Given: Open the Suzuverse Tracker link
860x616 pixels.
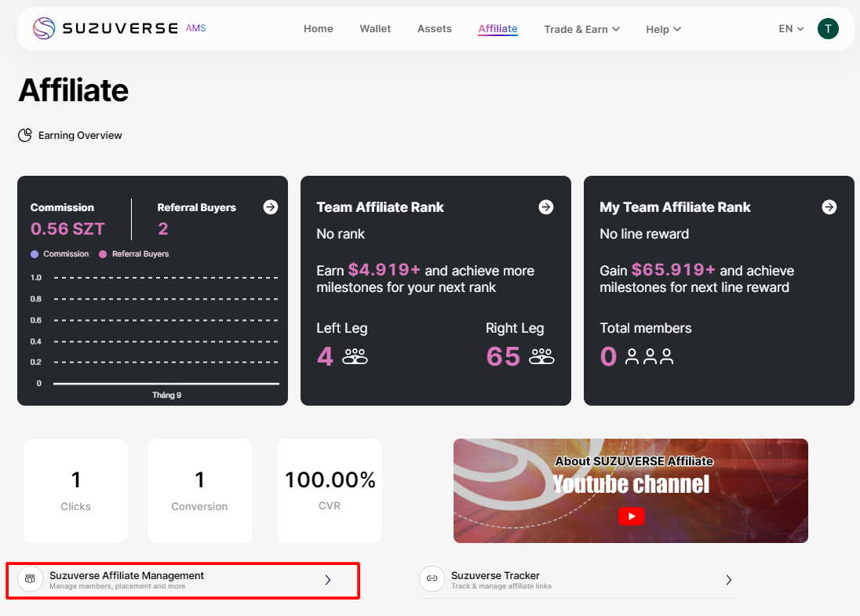Looking at the screenshot, I should click(578, 580).
